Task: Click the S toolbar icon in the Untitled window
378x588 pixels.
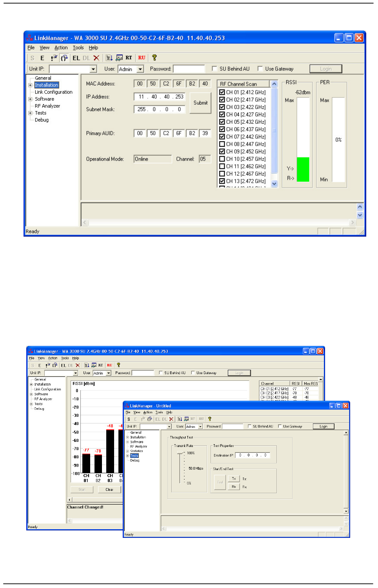Action: (129, 419)
